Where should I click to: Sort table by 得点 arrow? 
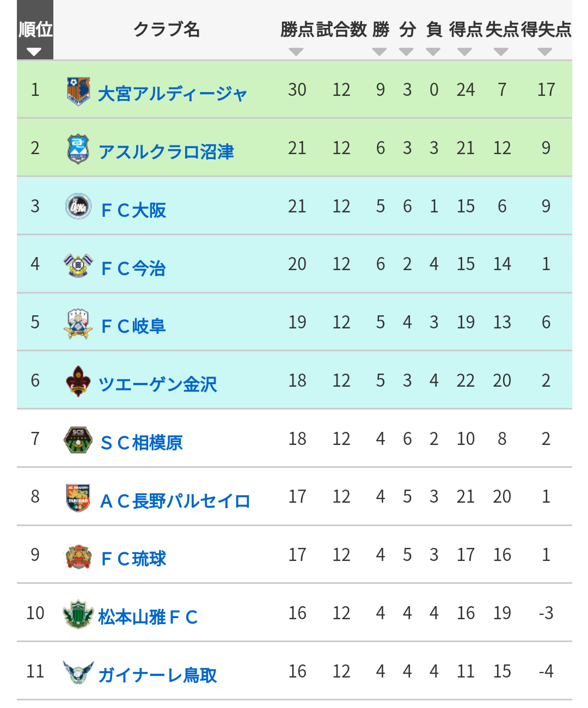[464, 52]
